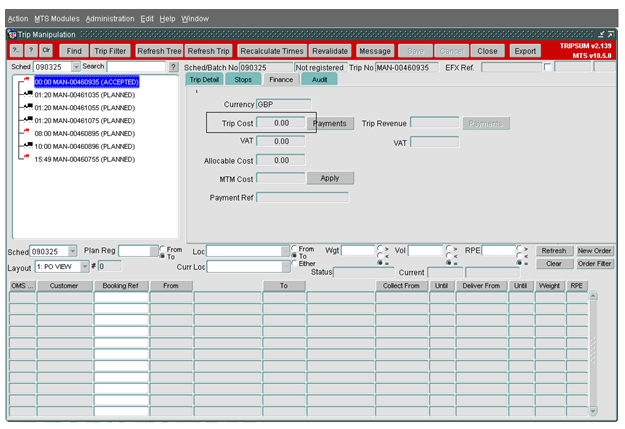The height and width of the screenshot is (429, 625).
Task: Click the Refresh Tree button
Action: point(159,51)
